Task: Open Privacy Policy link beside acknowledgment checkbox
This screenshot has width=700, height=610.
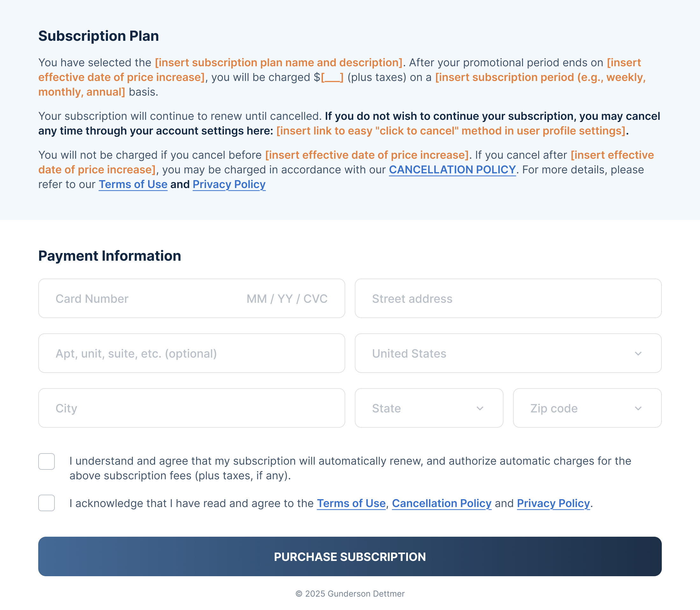Action: coord(553,503)
